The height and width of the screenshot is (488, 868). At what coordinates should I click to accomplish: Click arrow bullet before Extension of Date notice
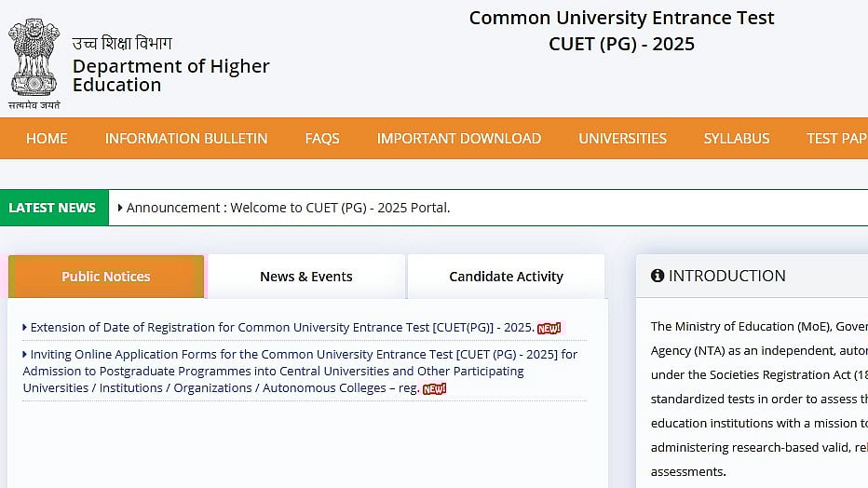click(25, 328)
